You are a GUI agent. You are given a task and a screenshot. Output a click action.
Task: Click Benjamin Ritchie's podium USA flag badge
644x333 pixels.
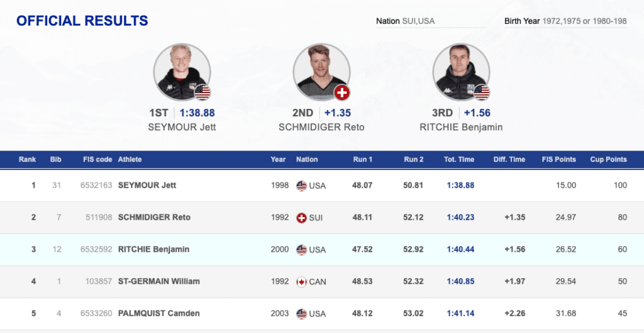482,93
